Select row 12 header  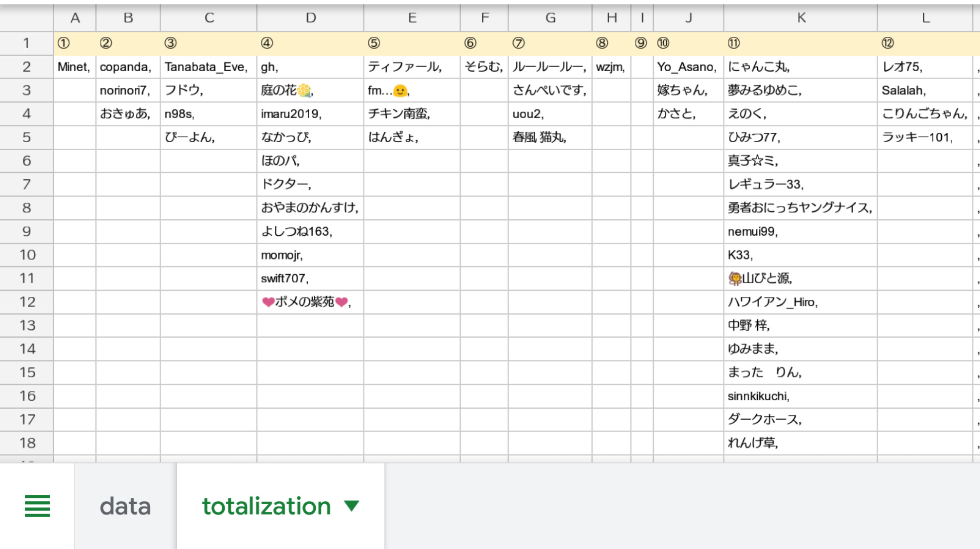click(x=26, y=302)
